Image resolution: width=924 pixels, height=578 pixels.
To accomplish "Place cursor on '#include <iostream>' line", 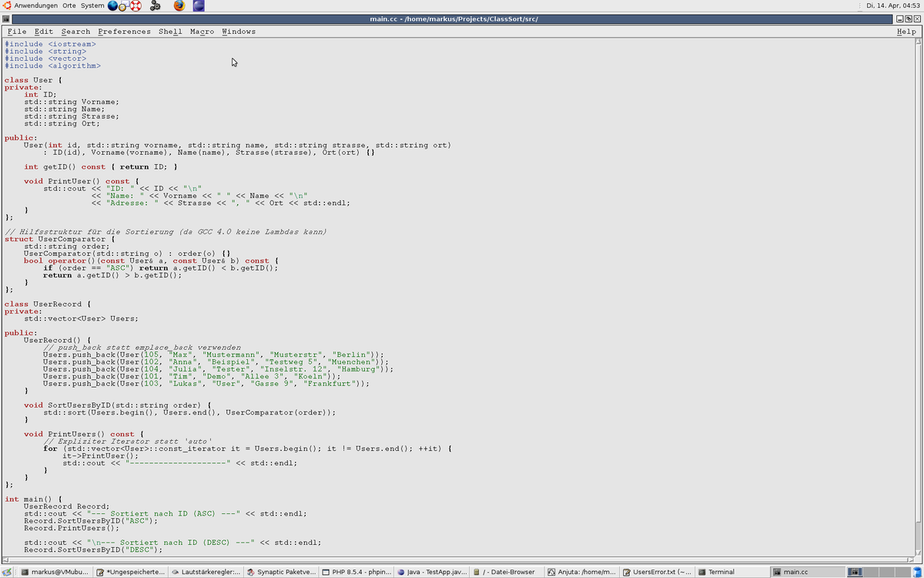I will click(x=51, y=44).
